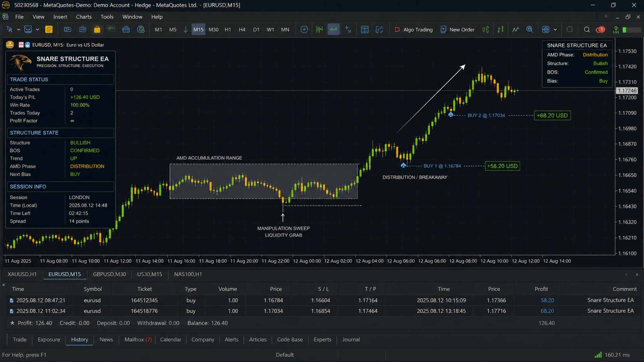
Task: Click the yellow script toolbar icon
Action: [49, 29]
